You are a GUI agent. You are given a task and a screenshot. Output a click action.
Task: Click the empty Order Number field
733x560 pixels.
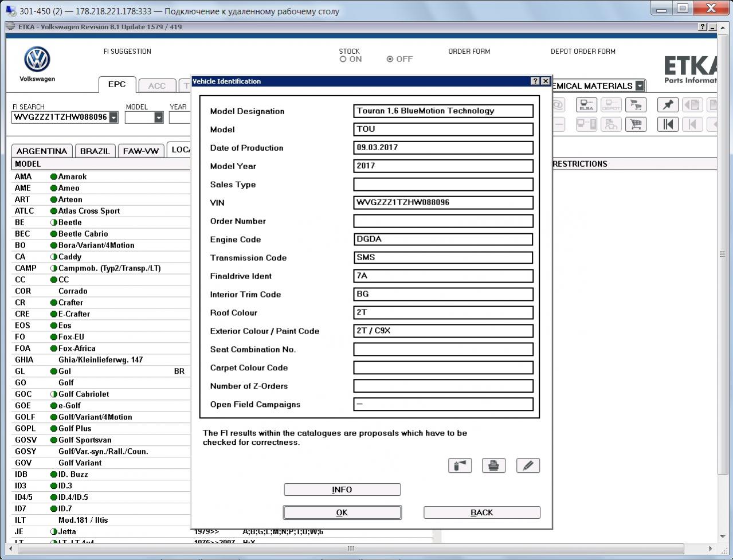pyautogui.click(x=444, y=221)
